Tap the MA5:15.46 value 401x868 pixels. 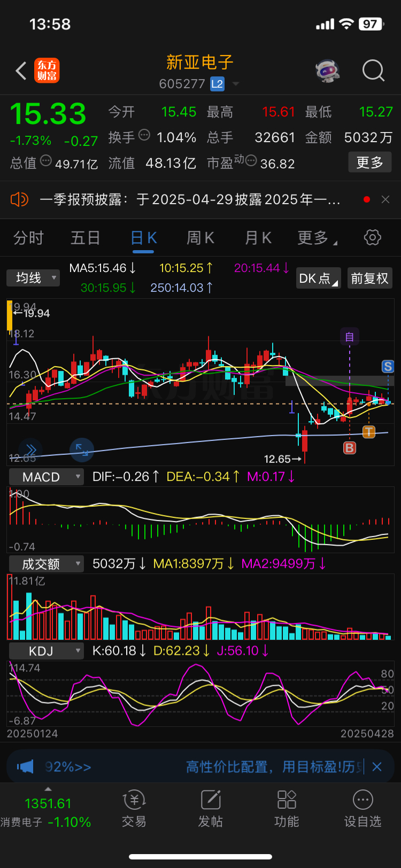(x=102, y=268)
